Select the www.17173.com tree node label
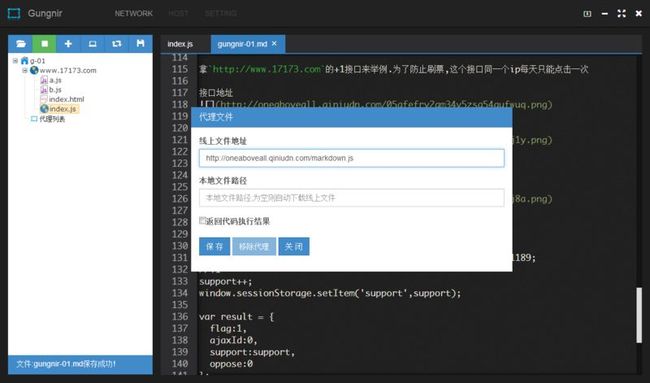 coord(68,70)
